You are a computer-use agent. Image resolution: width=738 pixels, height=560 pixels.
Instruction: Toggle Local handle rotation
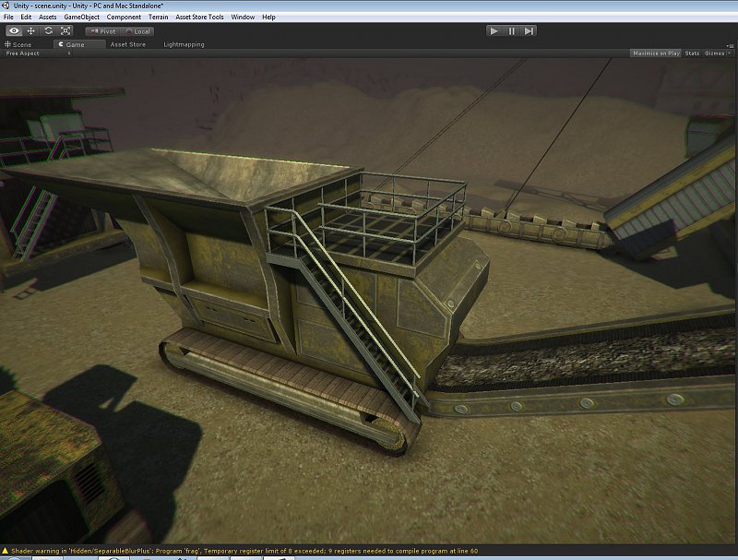click(x=137, y=31)
